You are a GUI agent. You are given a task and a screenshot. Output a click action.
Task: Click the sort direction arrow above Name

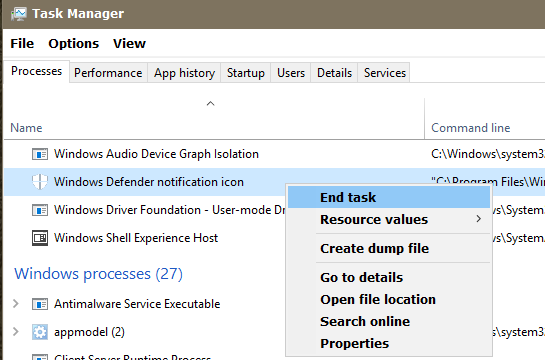click(x=210, y=104)
